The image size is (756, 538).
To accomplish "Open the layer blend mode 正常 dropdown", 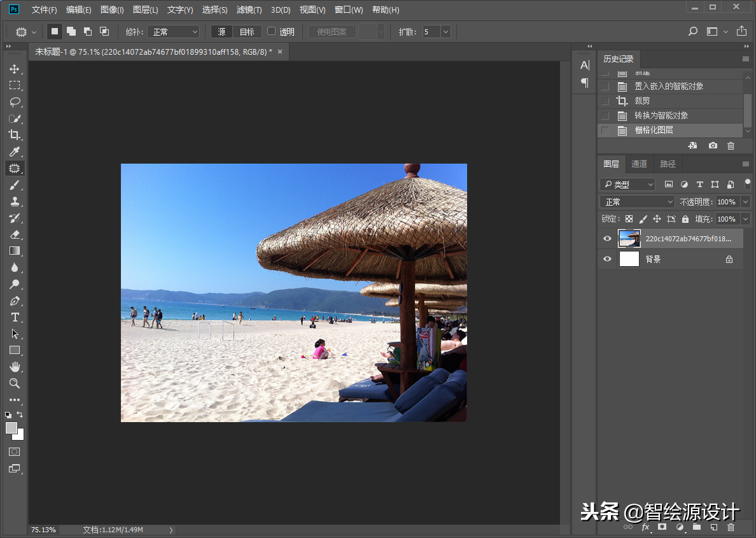I will (x=636, y=202).
